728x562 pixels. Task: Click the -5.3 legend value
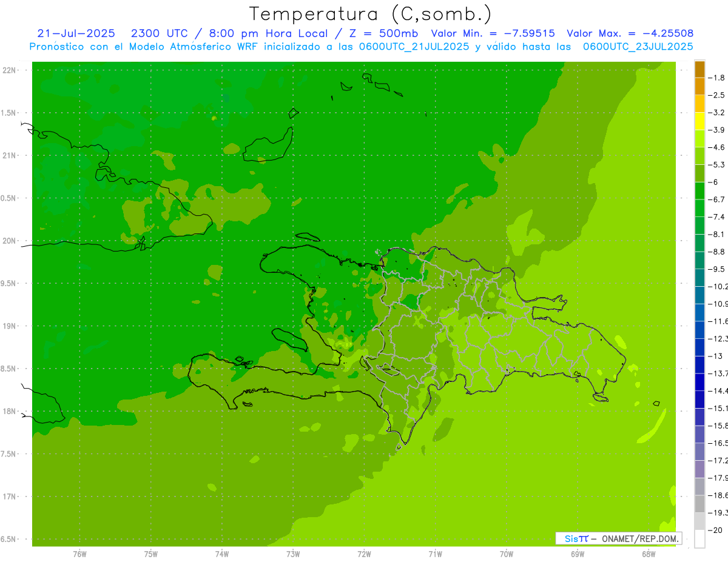[718, 165]
